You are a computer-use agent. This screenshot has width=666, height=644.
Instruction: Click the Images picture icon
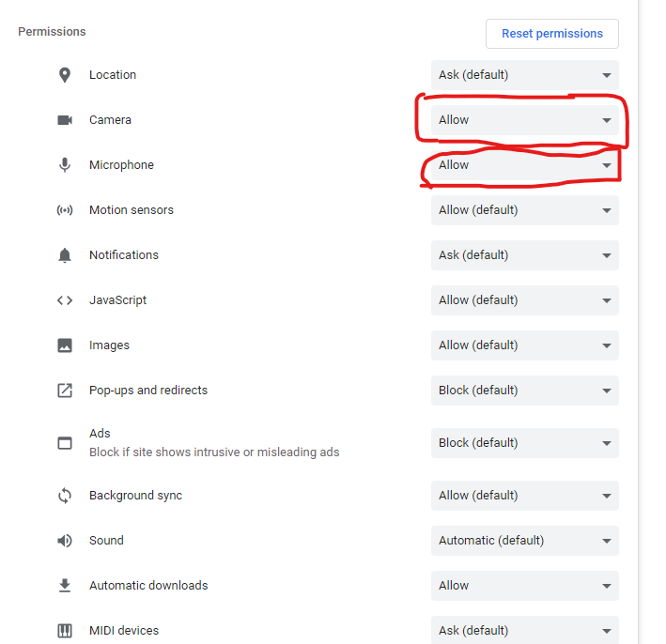(65, 345)
